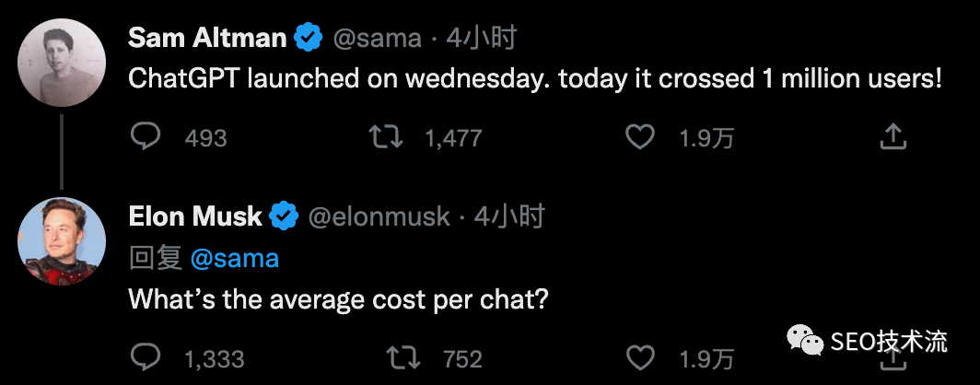Like Elon Musk's reply with heart icon
Image resolution: width=980 pixels, height=385 pixels.
tap(639, 356)
